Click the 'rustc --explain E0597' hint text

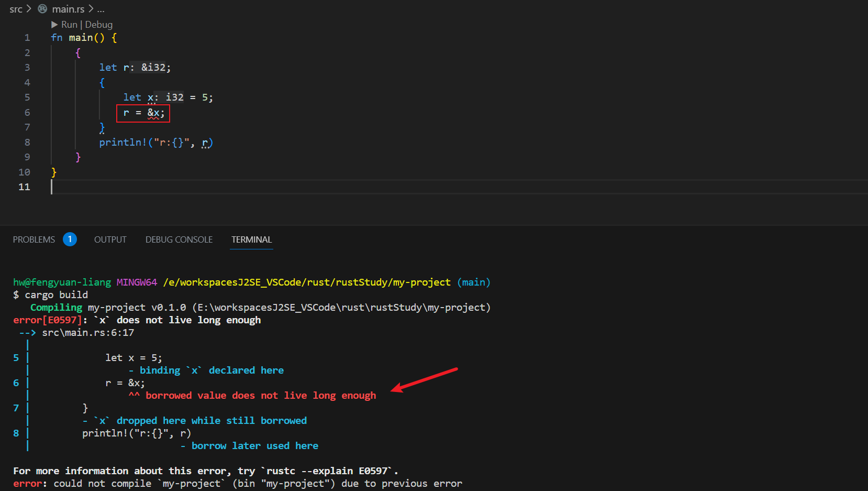point(327,471)
